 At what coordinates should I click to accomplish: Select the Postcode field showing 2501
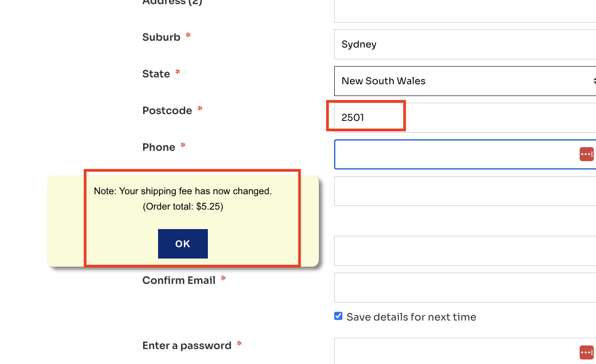tap(465, 118)
